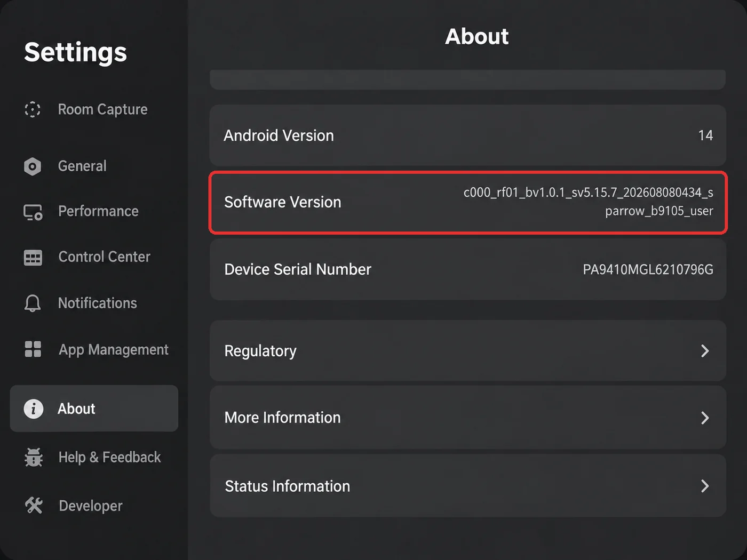Open the Developer settings label
The width and height of the screenshot is (747, 560).
[91, 506]
